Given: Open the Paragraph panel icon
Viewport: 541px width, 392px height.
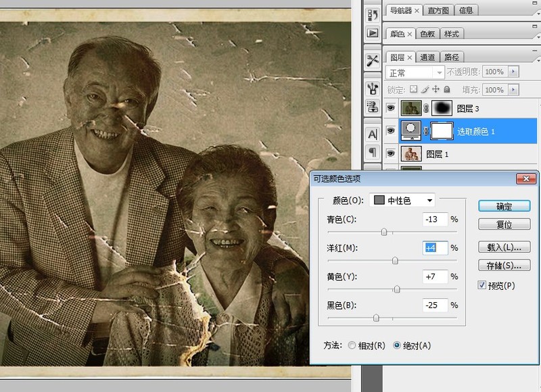Looking at the screenshot, I should 373,152.
